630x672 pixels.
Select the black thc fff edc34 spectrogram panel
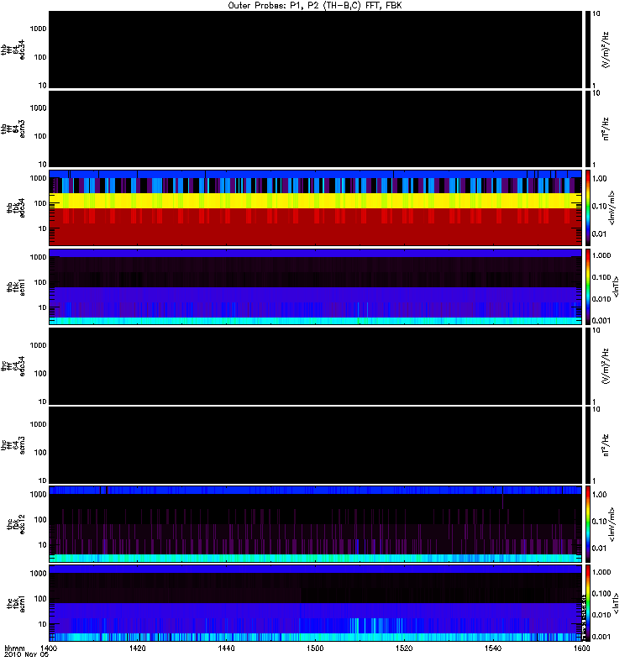tap(316, 366)
